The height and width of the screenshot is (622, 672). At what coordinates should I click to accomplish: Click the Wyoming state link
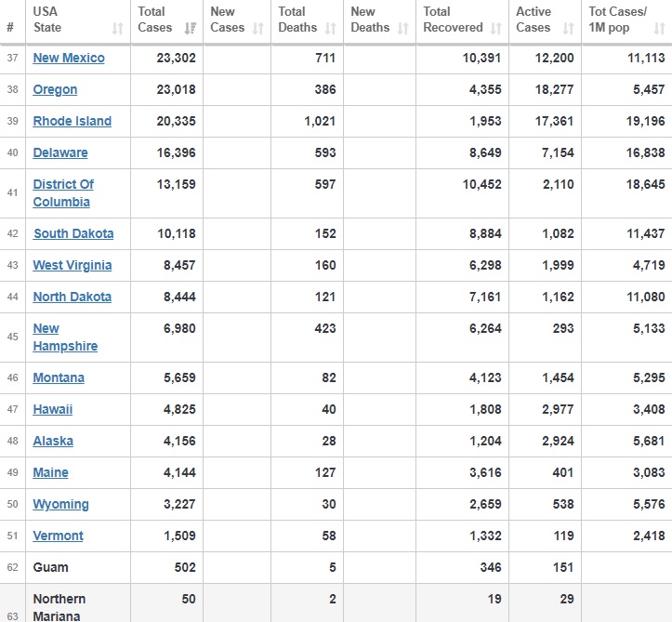coord(60,504)
